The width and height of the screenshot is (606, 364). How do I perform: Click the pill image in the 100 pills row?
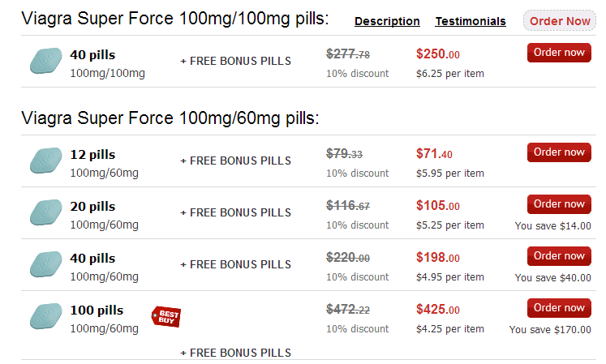point(46,316)
